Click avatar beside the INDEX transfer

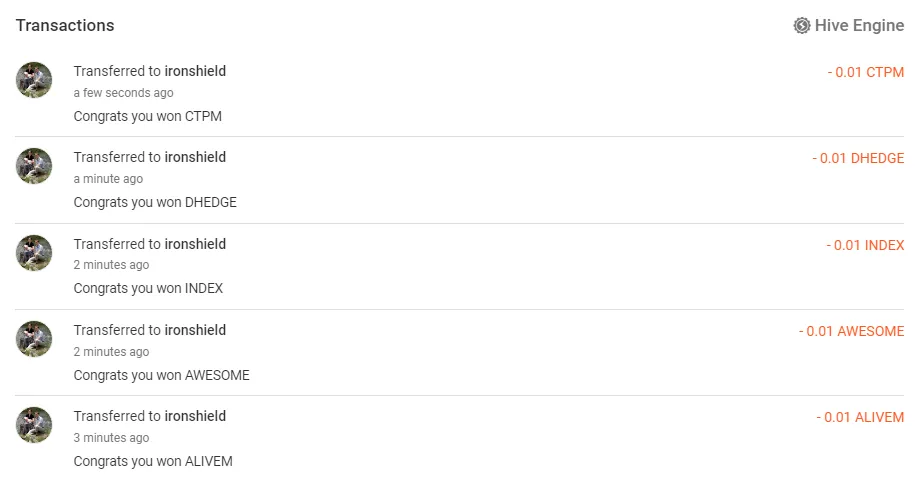tap(34, 253)
